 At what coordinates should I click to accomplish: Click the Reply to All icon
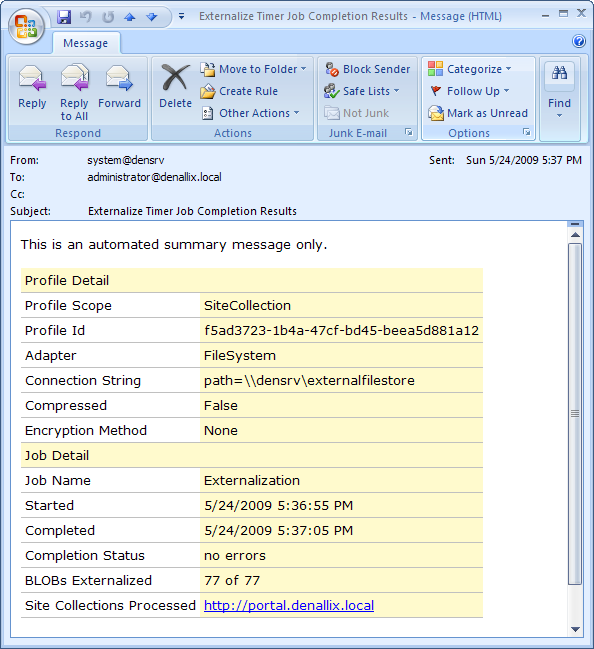(x=75, y=77)
